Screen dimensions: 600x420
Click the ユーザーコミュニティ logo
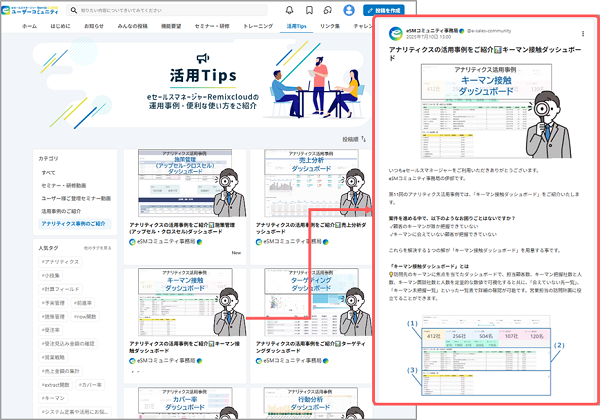30,10
